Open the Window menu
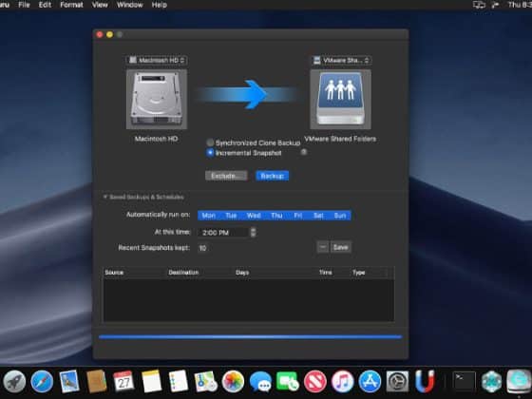 tap(129, 5)
